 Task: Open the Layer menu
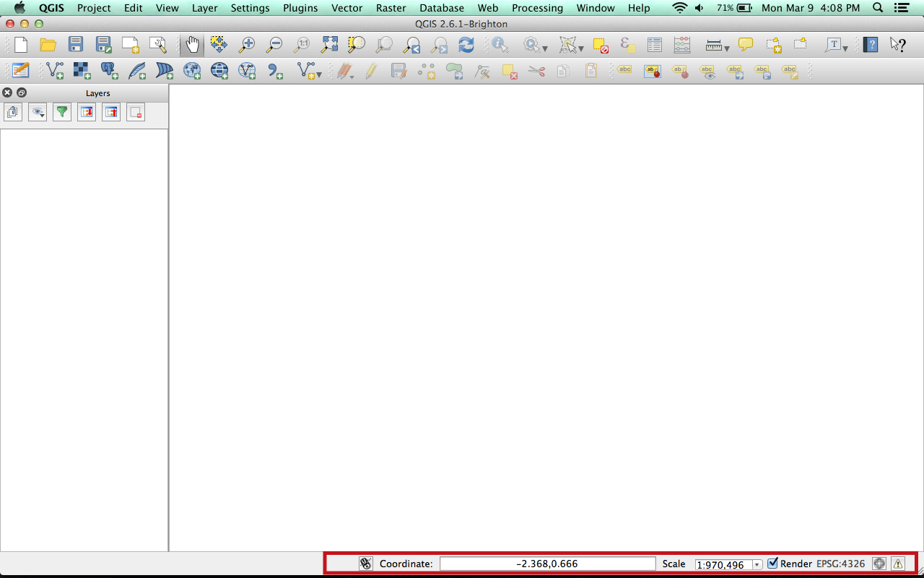205,8
